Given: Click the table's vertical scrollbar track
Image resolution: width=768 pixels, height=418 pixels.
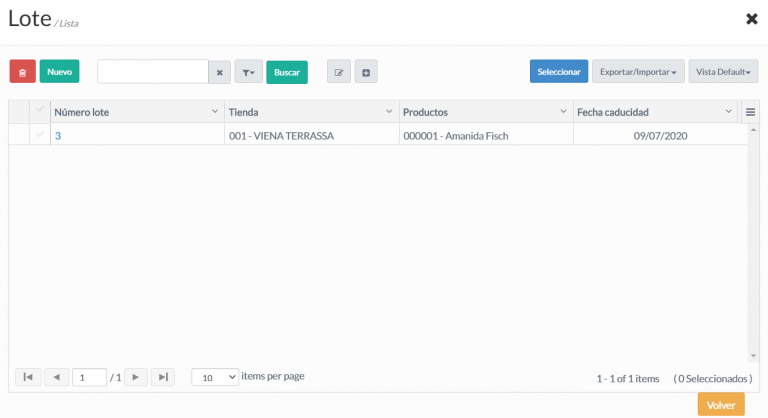Looking at the screenshot, I should [753, 243].
